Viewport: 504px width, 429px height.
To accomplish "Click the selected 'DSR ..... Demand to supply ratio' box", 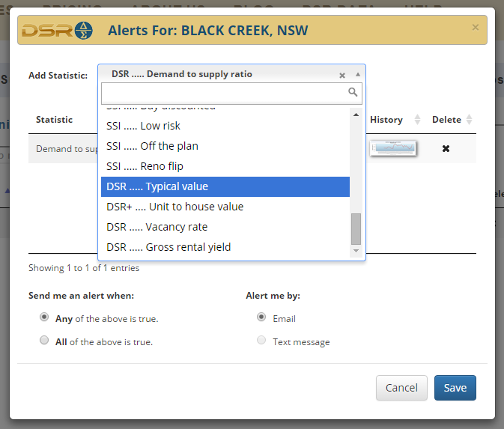I will click(231, 74).
